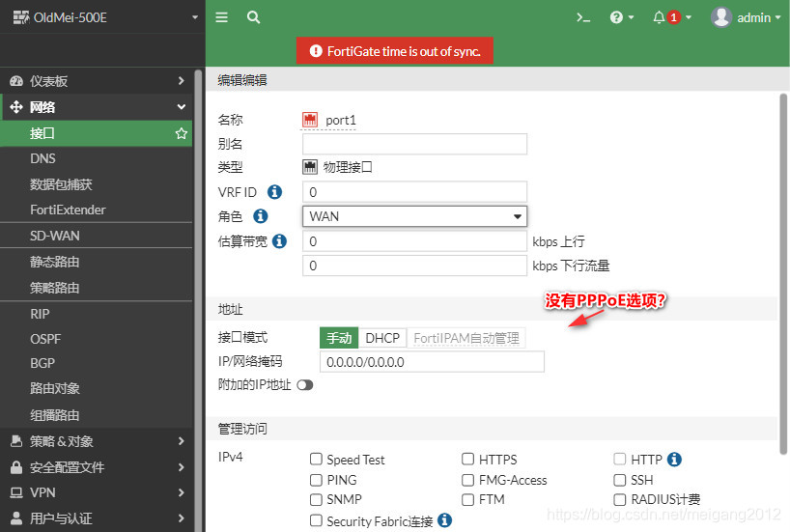790x532 pixels.
Task: Click the kbps 下行流量 bandwidth field
Action: (x=414, y=266)
